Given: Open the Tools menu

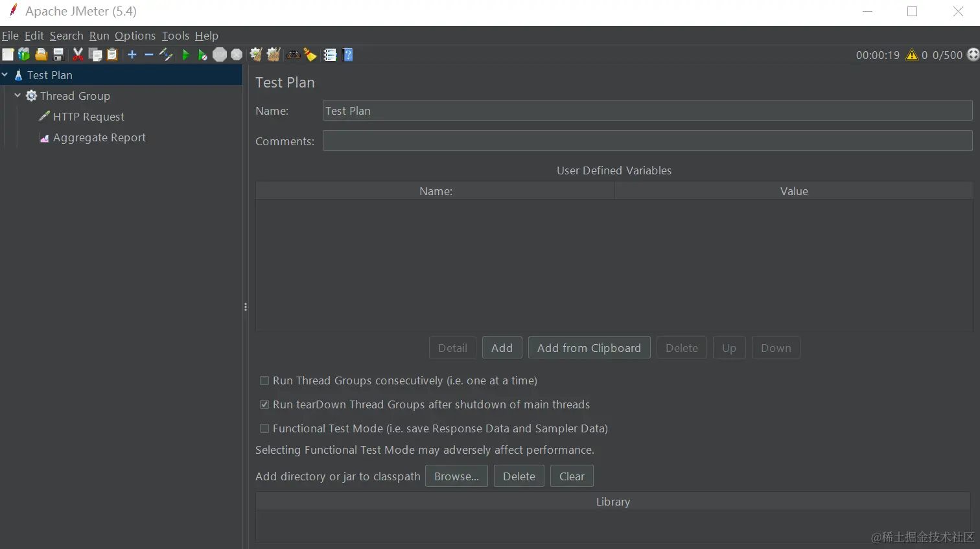Looking at the screenshot, I should tap(176, 36).
